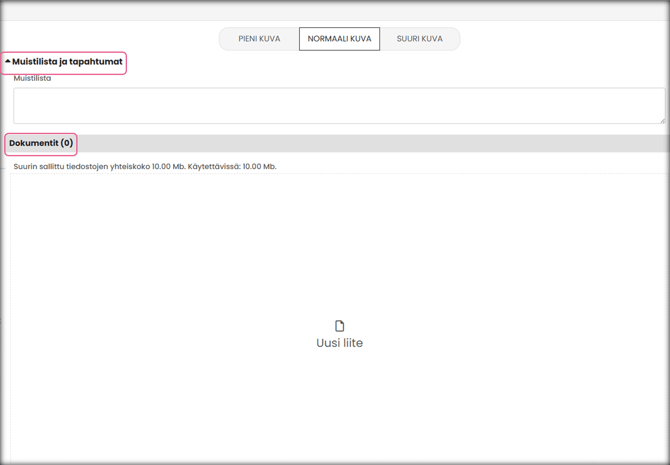Click the Muistilista ja tapahtumat heading text
Viewport: 670px width, 465px height.
pos(67,62)
